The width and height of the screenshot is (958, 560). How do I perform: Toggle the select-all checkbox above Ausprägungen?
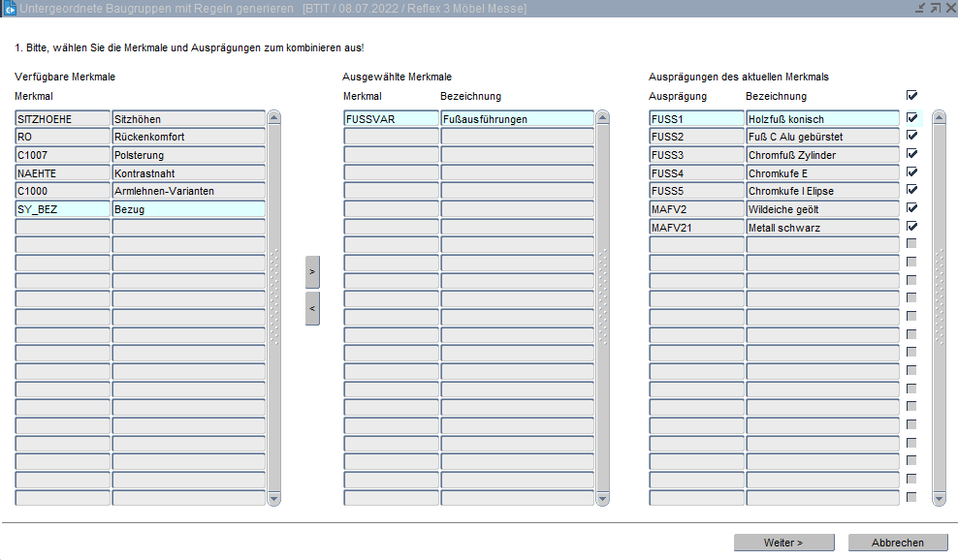click(x=911, y=96)
